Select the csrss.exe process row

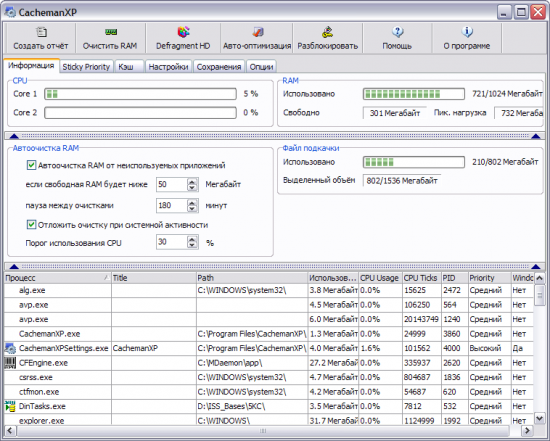(x=269, y=377)
